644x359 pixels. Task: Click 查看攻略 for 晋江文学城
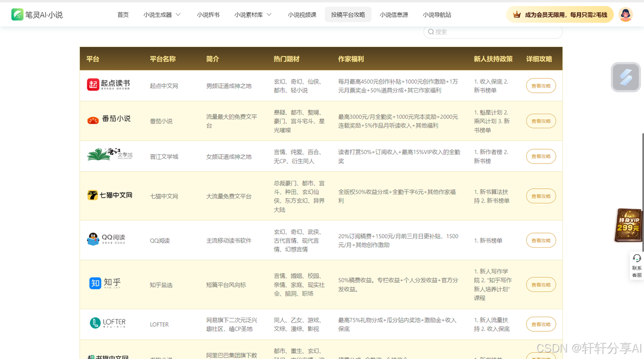[x=541, y=156]
